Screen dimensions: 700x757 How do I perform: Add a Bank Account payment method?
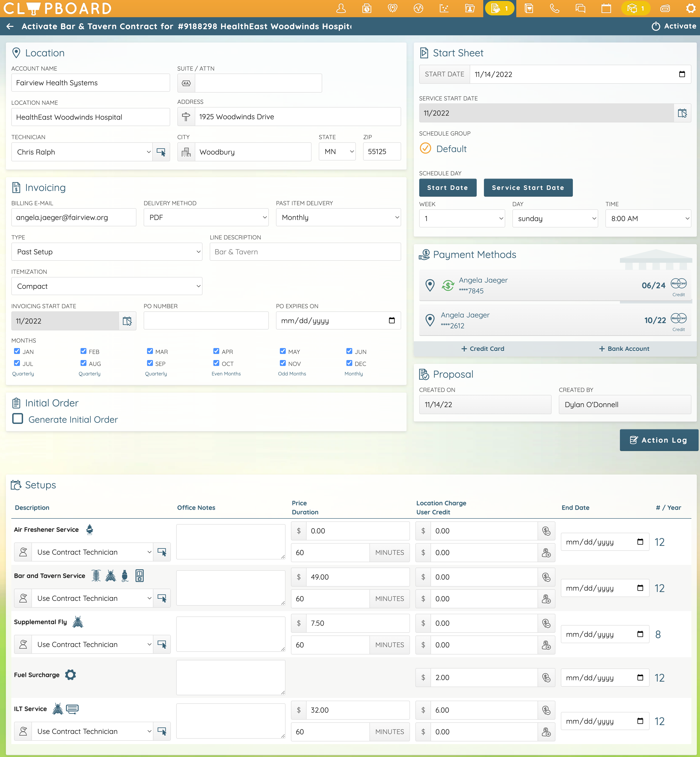click(624, 349)
